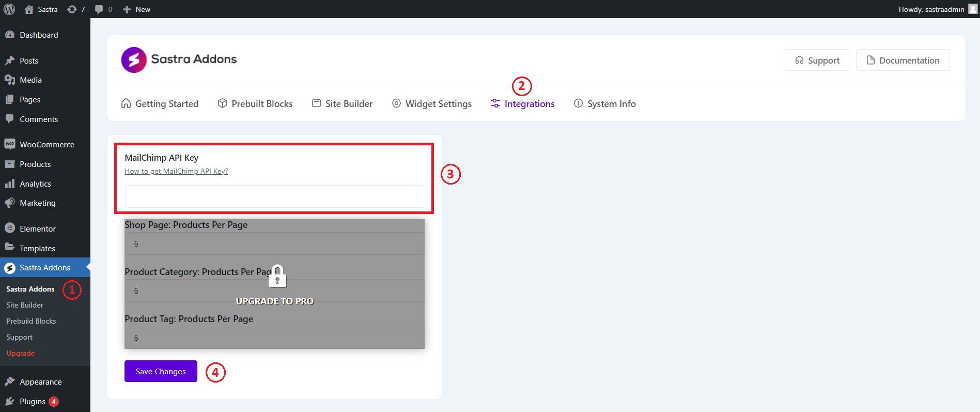This screenshot has width=980, height=412.
Task: Click the Pages icon in the sidebar
Action: 9,99
